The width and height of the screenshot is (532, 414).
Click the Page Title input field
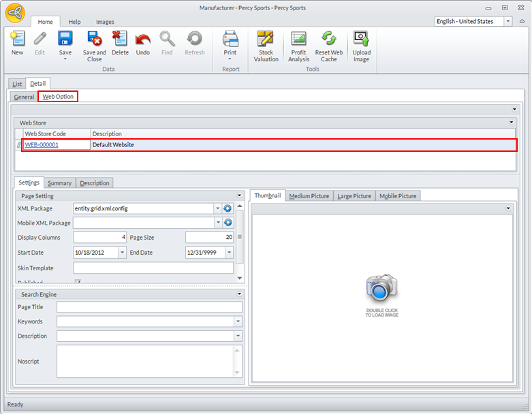coord(149,307)
